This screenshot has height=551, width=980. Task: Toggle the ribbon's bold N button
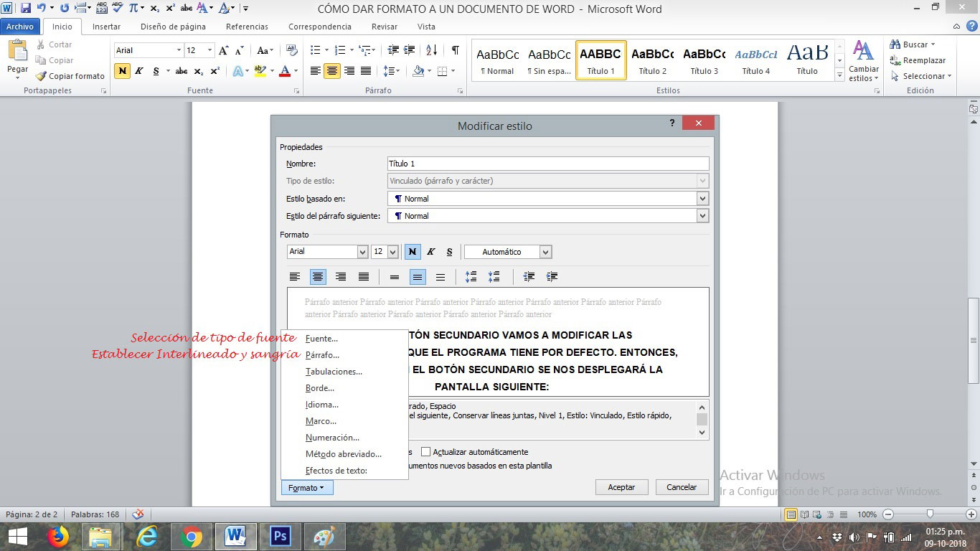[x=123, y=71]
